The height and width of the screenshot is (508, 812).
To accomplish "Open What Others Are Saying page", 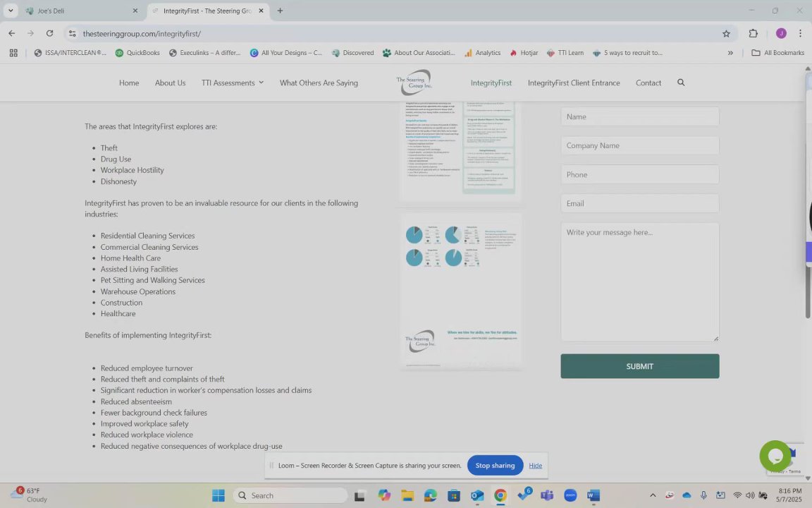I will [x=319, y=83].
